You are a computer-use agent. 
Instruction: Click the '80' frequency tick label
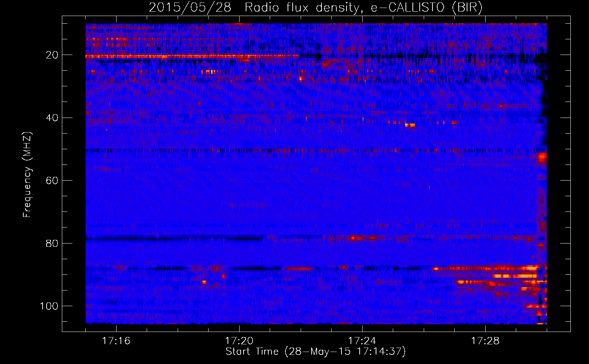pos(52,243)
